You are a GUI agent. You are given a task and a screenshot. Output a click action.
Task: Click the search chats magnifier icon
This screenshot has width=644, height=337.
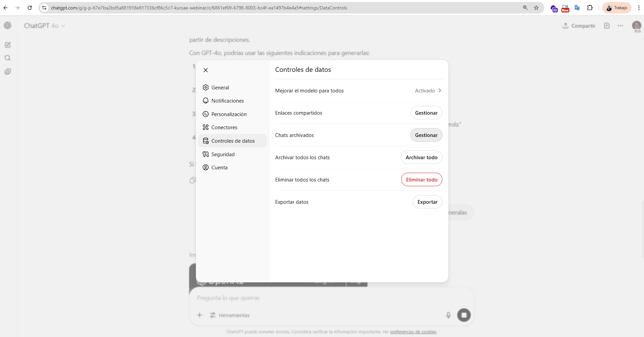[x=8, y=58]
